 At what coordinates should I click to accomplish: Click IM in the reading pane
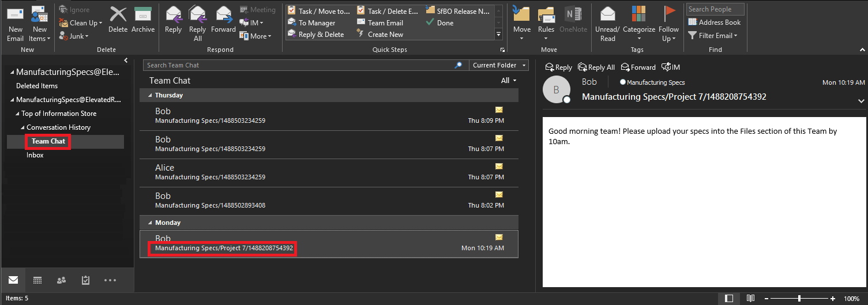(671, 67)
